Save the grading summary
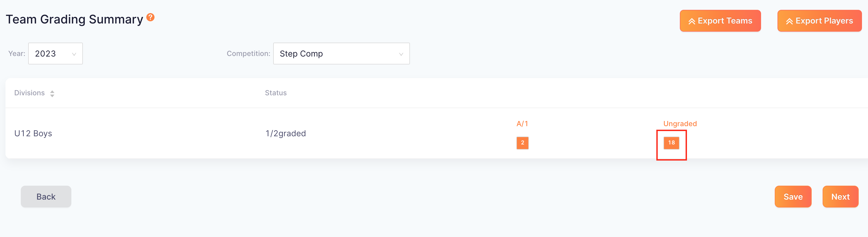The image size is (868, 237). pyautogui.click(x=793, y=197)
